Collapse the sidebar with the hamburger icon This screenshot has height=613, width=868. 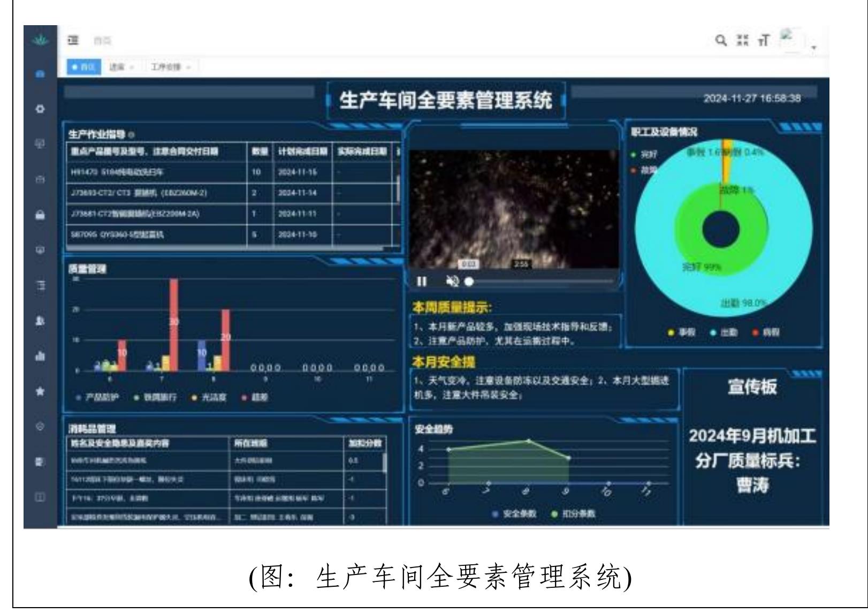click(73, 40)
